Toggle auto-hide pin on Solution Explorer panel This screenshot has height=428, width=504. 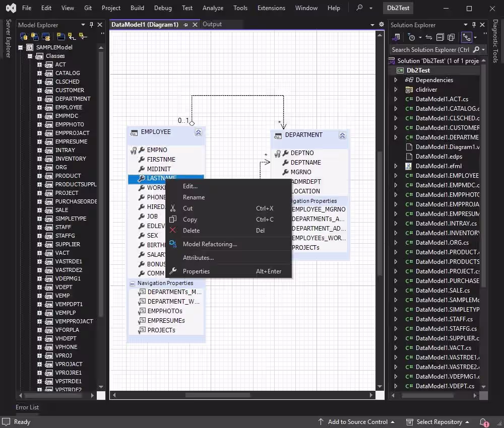pos(473,25)
